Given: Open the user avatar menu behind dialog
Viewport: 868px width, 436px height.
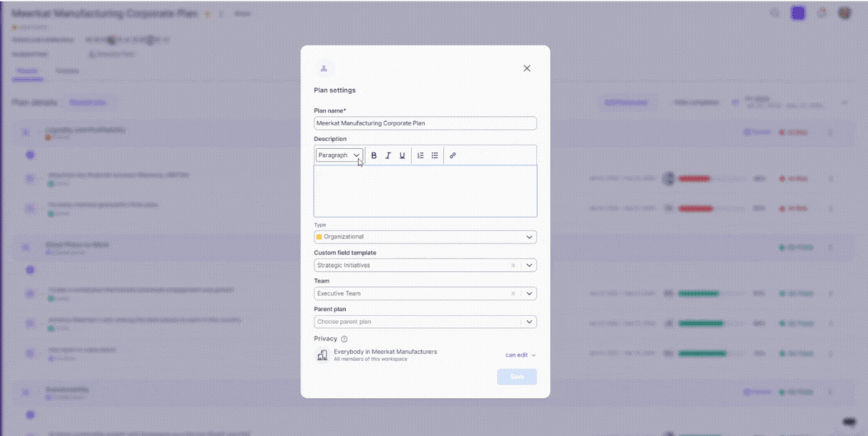Looking at the screenshot, I should point(844,13).
